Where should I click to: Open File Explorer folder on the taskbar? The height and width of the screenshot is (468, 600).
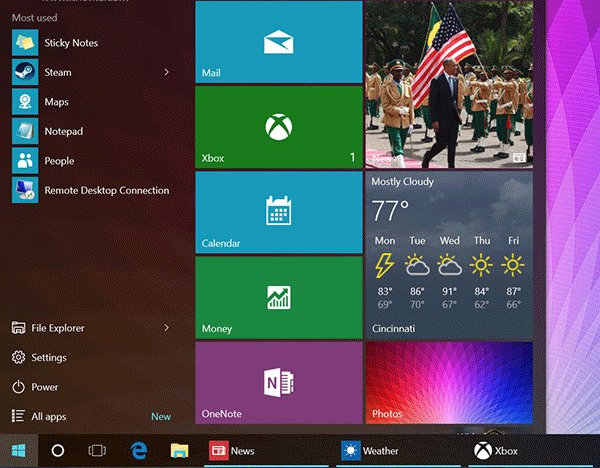pyautogui.click(x=179, y=451)
